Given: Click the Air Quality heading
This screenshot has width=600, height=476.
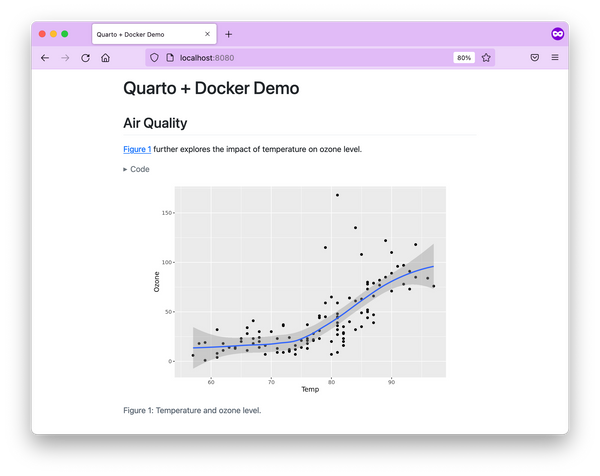Looking at the screenshot, I should 155,123.
